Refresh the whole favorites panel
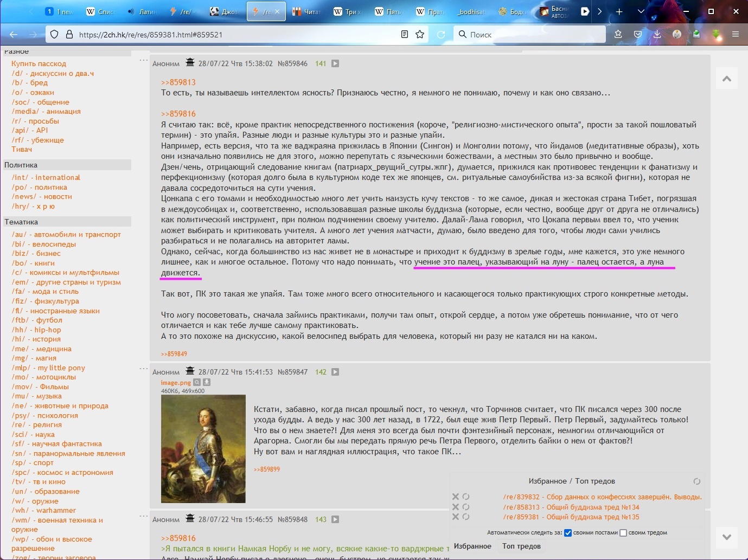 click(x=697, y=481)
